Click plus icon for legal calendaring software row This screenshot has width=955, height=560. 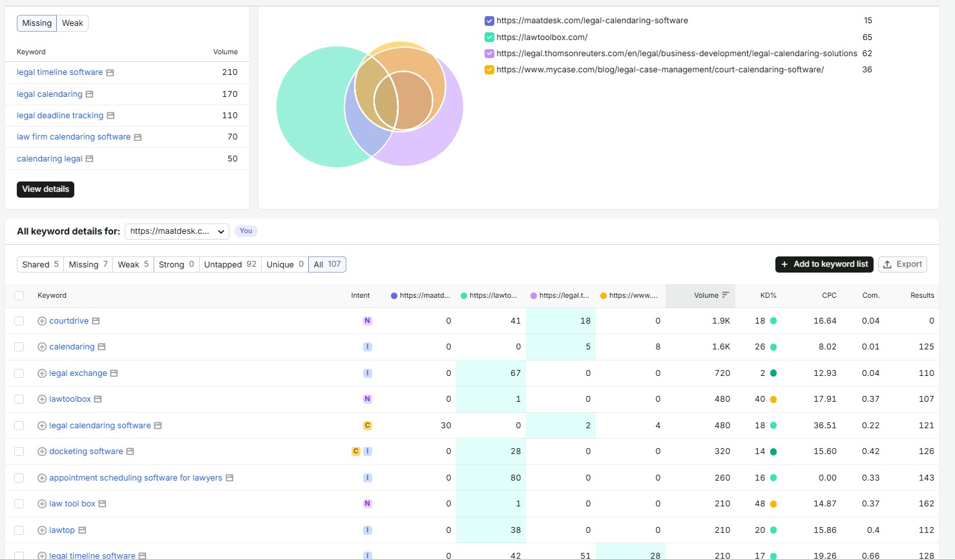click(42, 426)
